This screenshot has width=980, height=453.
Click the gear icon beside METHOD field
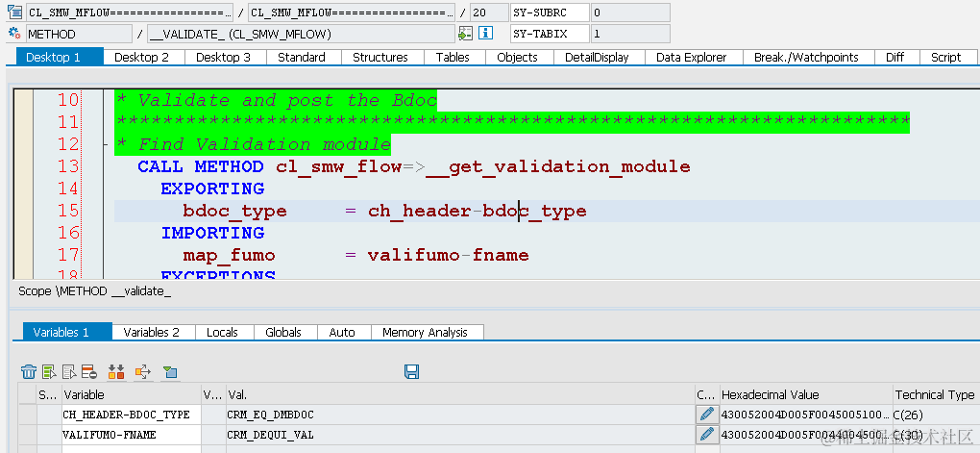(14, 33)
